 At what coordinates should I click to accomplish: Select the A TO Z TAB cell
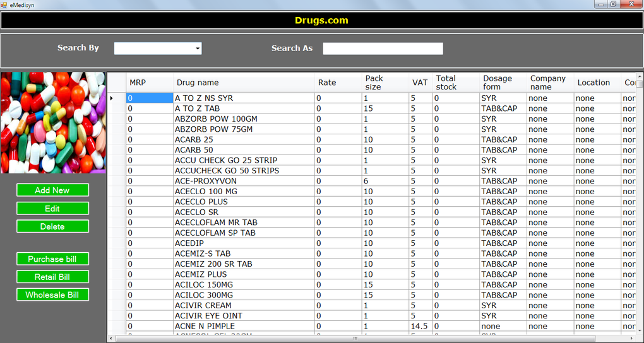pyautogui.click(x=244, y=108)
